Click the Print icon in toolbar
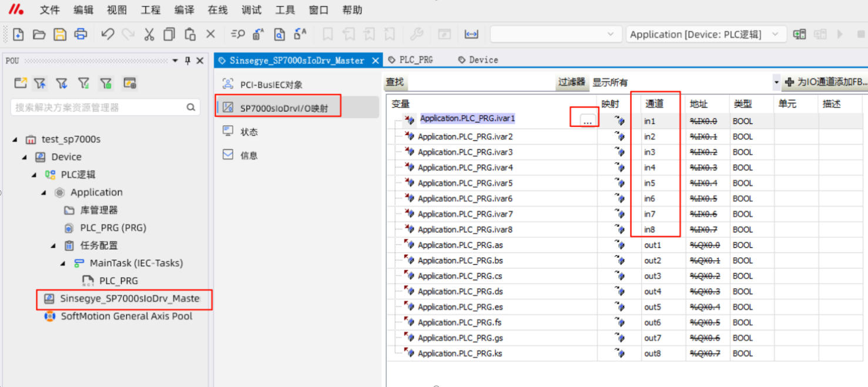 pos(81,35)
